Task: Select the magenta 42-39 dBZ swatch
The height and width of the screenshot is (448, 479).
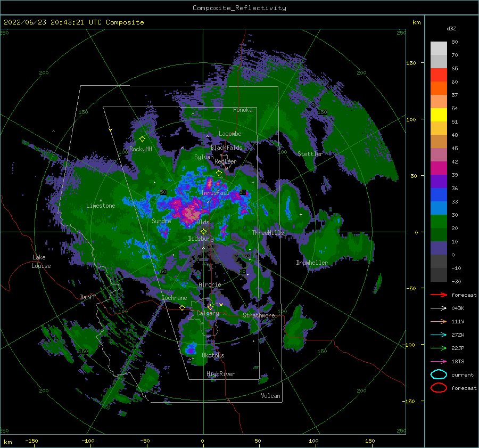Action: pyautogui.click(x=439, y=168)
